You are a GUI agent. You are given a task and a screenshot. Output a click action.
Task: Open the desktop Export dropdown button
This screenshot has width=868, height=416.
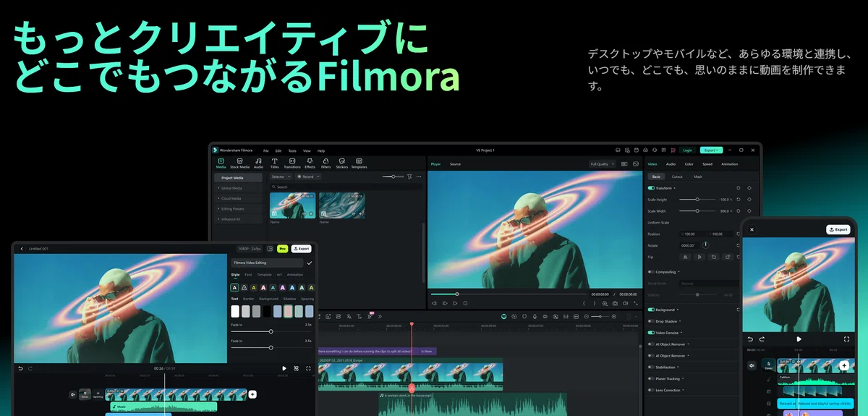[712, 150]
